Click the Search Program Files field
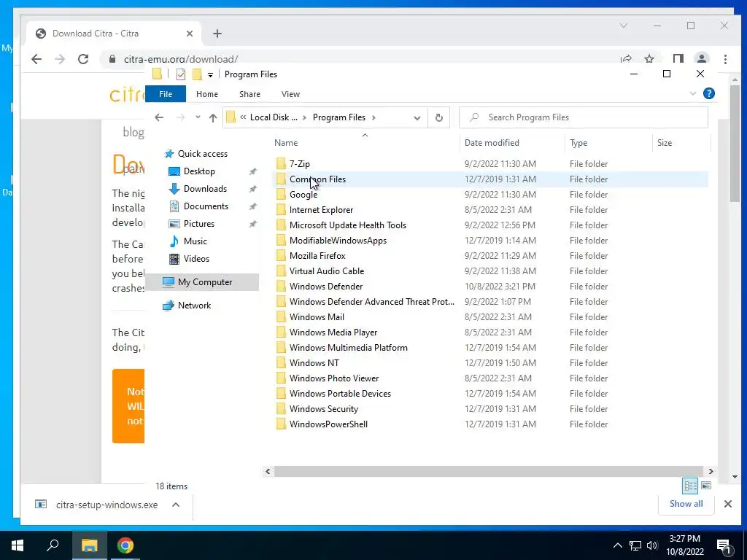 coord(583,117)
